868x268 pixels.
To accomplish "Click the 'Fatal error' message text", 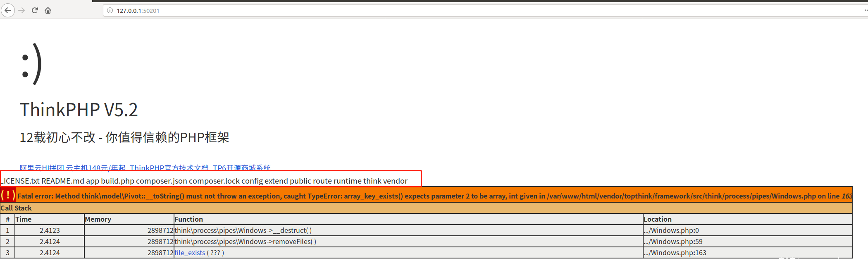I will [x=435, y=196].
